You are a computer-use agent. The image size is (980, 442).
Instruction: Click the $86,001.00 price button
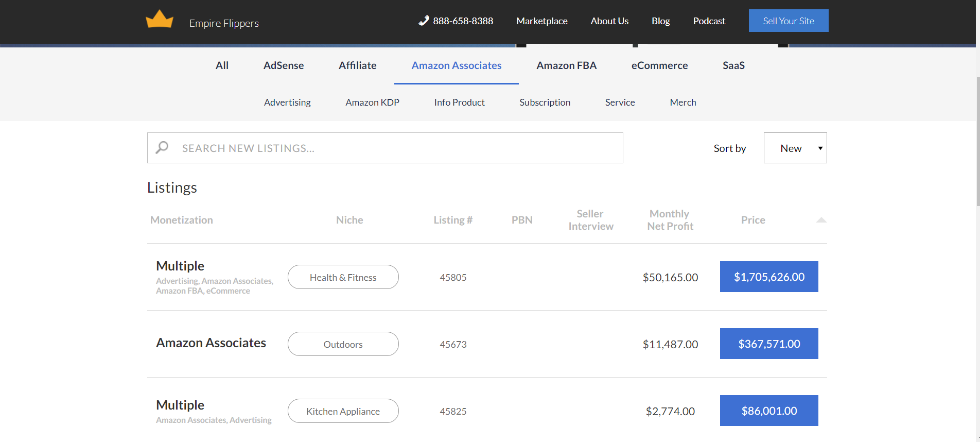(x=769, y=411)
